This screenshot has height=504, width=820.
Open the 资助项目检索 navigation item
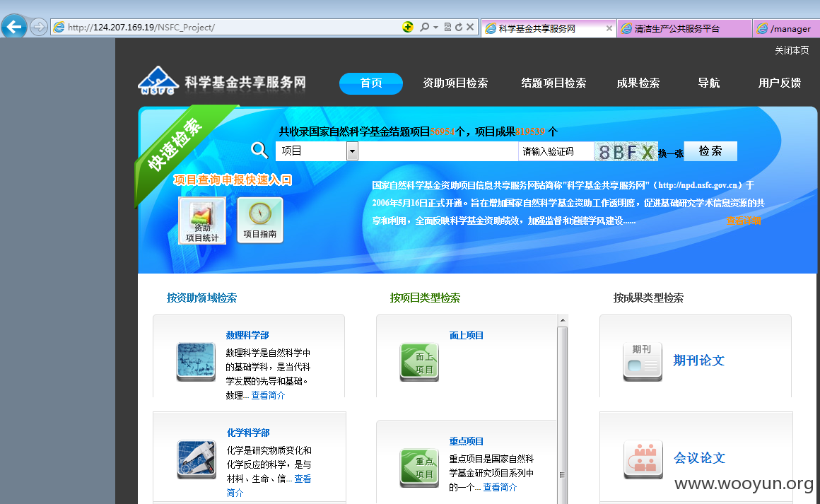point(455,83)
